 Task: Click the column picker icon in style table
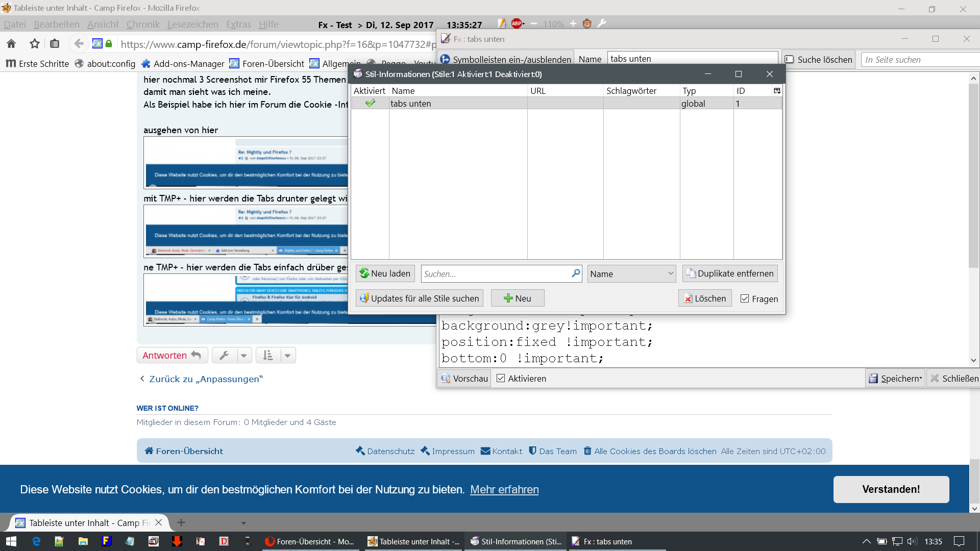tap(777, 90)
